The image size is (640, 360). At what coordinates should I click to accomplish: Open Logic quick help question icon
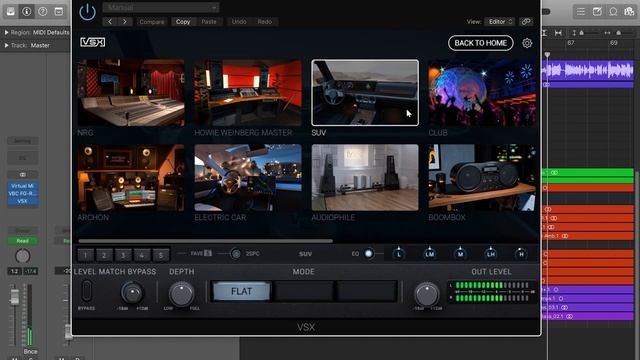(x=42, y=11)
